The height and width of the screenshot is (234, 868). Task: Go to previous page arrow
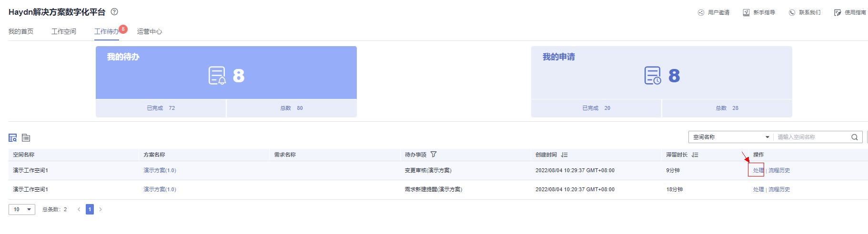pyautogui.click(x=79, y=209)
